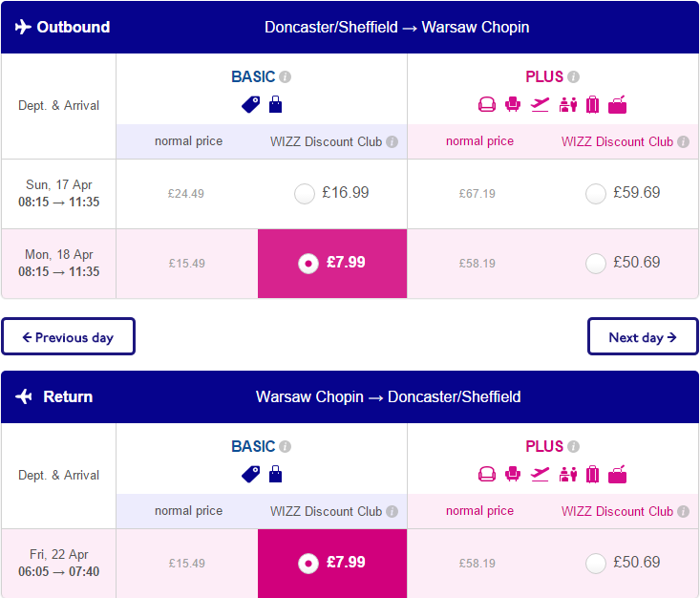Click the seat icon under Outbound PLUS

(513, 104)
